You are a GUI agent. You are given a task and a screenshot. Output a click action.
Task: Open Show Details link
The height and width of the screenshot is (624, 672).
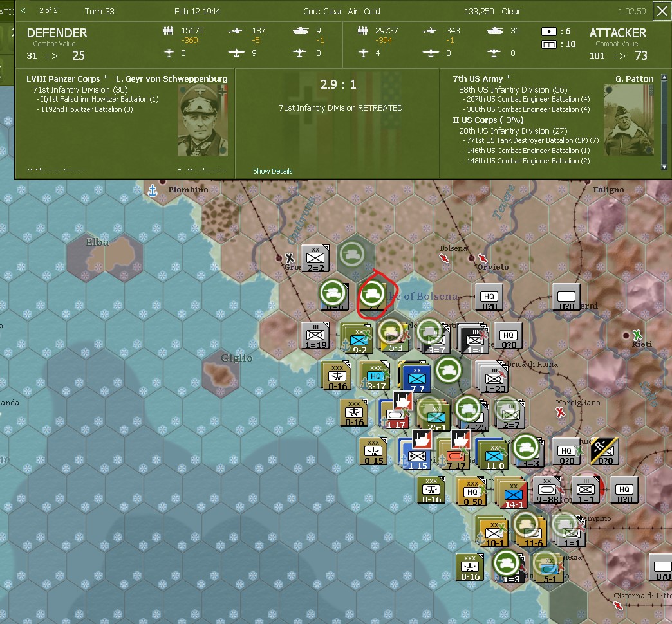tap(272, 171)
